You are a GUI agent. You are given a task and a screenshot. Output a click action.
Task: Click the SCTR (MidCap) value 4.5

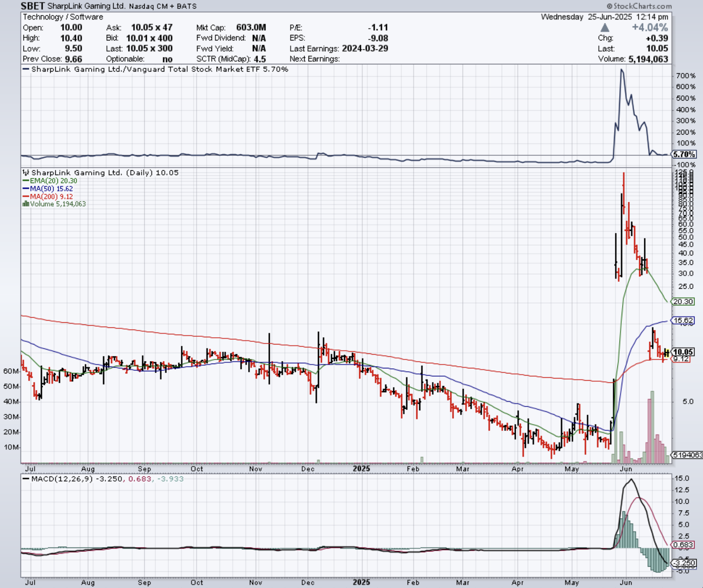pos(260,59)
